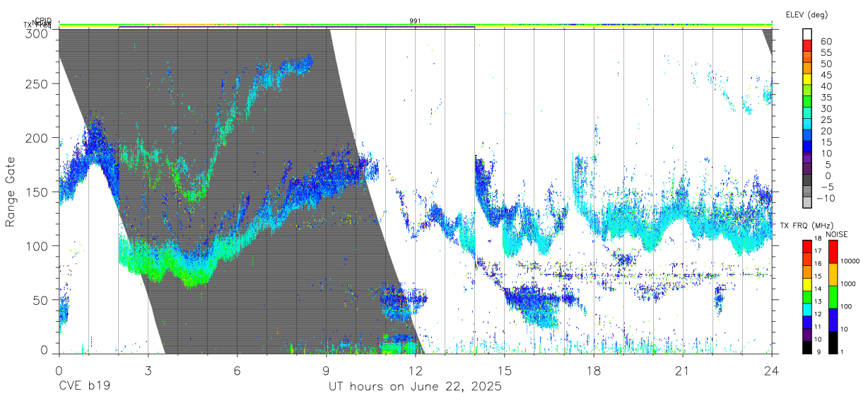
Task: Click the yellow swatch on ELEV colorbar
Action: 808,80
